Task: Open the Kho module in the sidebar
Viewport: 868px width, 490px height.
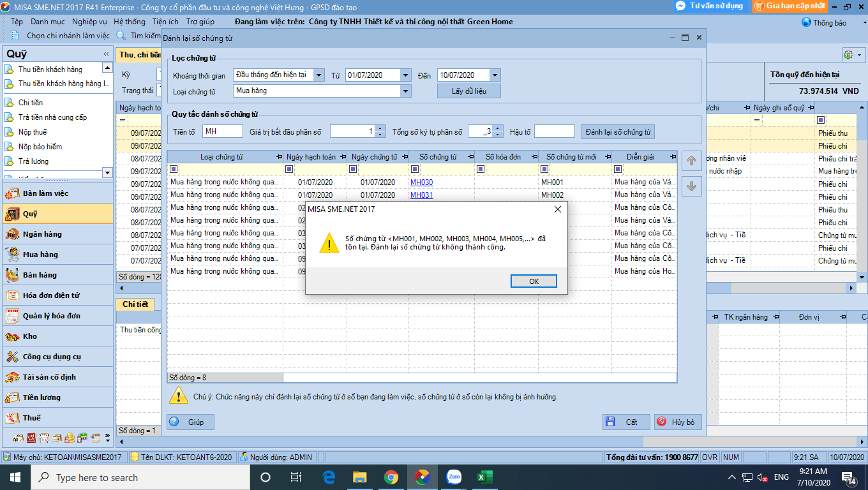Action: coord(30,336)
